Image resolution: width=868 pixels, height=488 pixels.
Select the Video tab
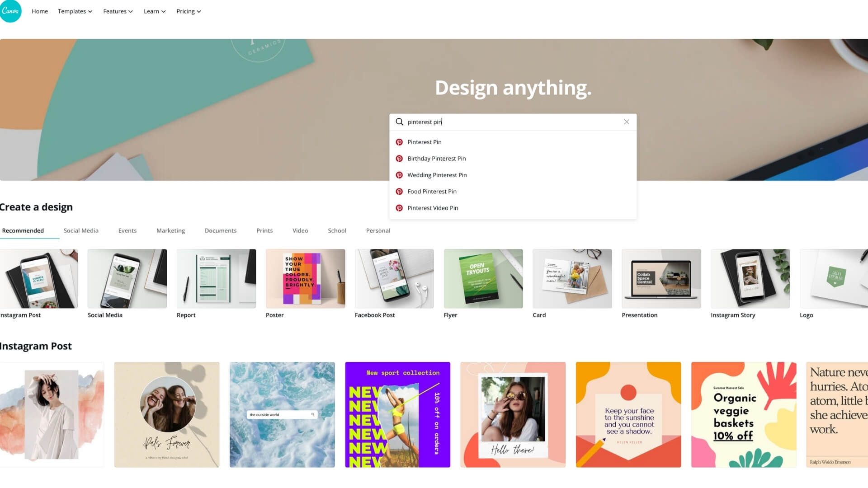(x=300, y=230)
